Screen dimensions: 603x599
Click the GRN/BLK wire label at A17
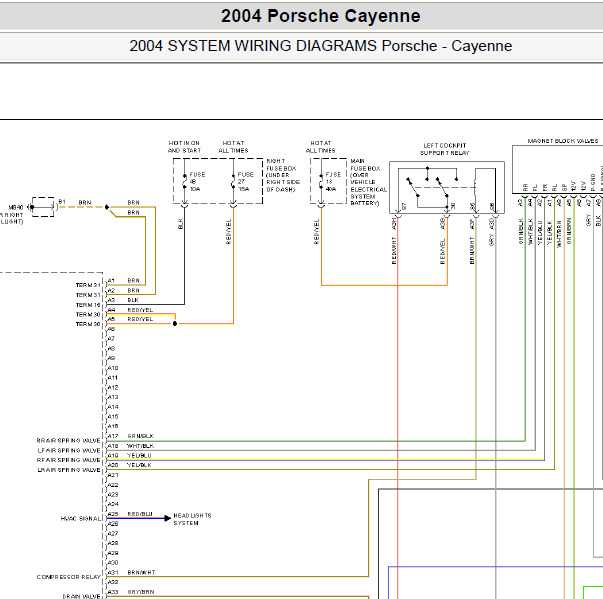(x=140, y=436)
